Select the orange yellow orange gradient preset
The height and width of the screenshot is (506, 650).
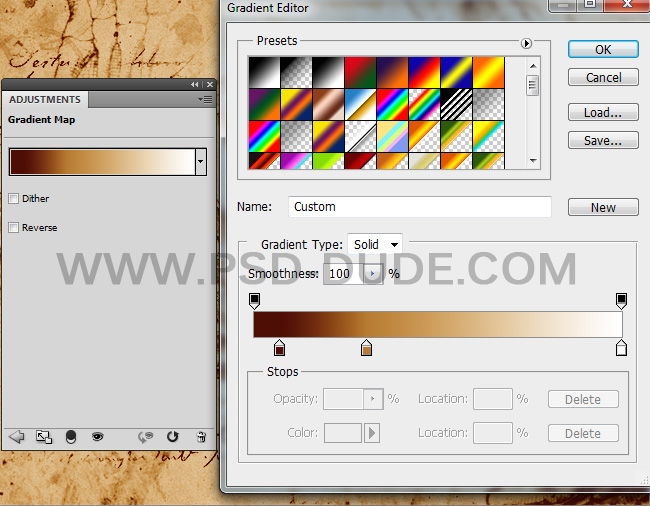488,73
